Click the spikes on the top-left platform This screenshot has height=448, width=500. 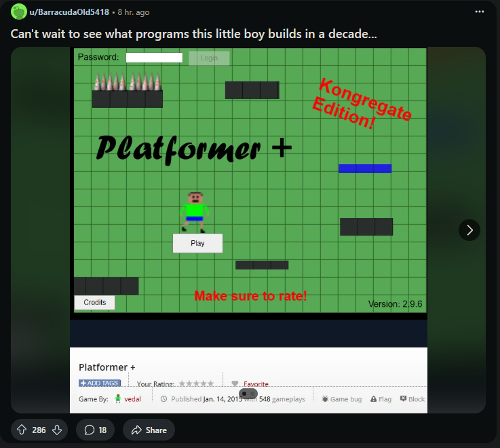[x=128, y=81]
